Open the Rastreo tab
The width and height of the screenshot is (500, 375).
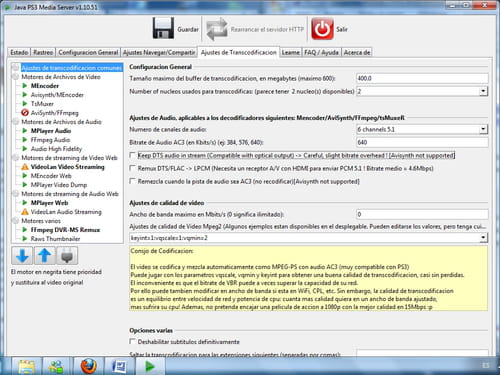point(43,52)
